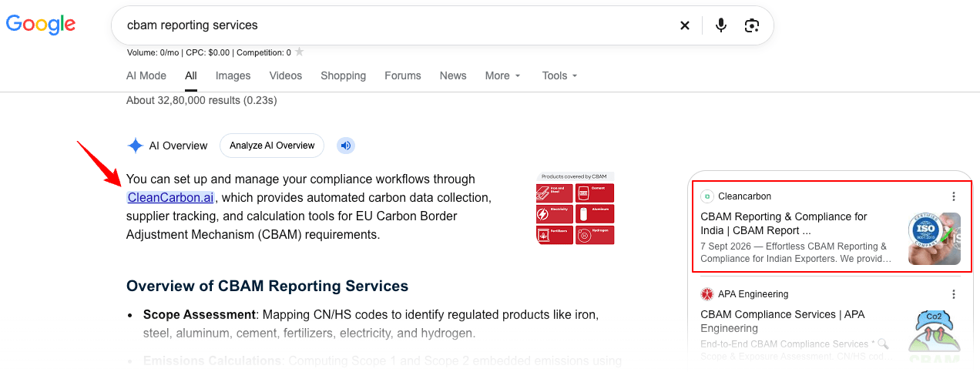This screenshot has width=980, height=372.
Task: Click the Google logo
Action: 41,25
